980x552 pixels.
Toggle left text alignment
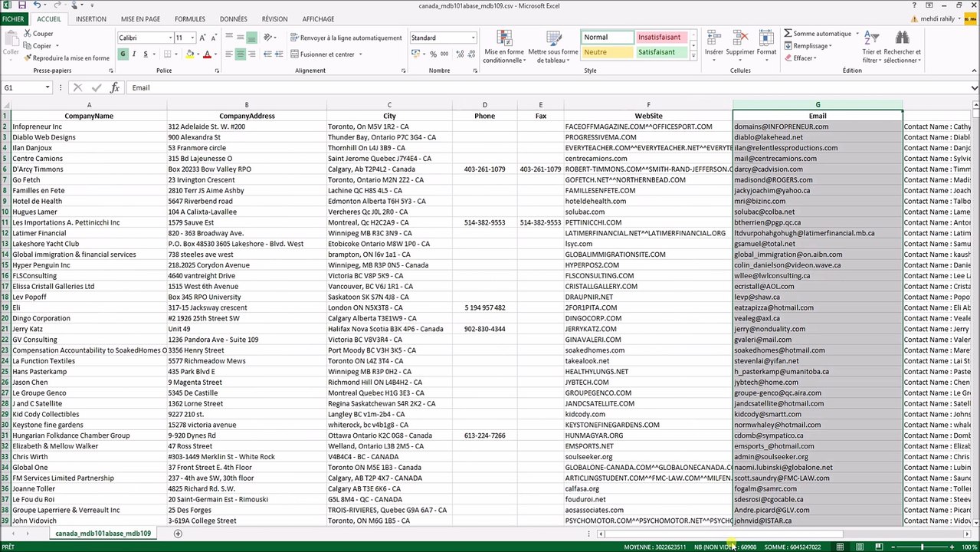(229, 54)
